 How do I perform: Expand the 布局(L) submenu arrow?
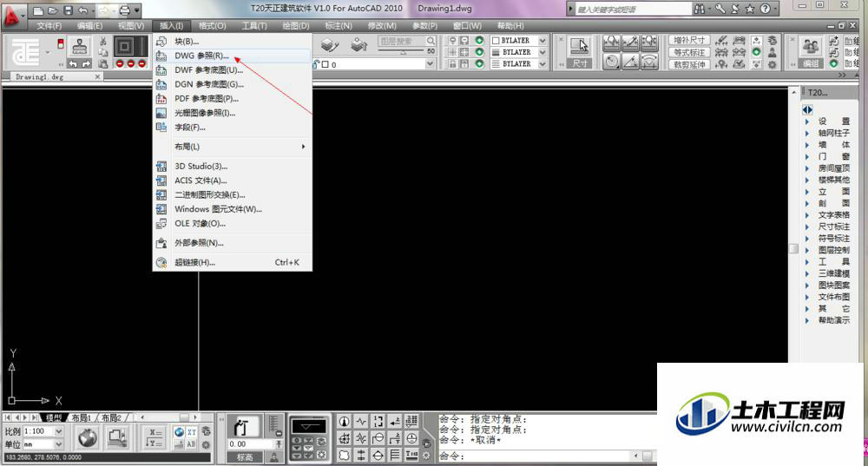[303, 147]
